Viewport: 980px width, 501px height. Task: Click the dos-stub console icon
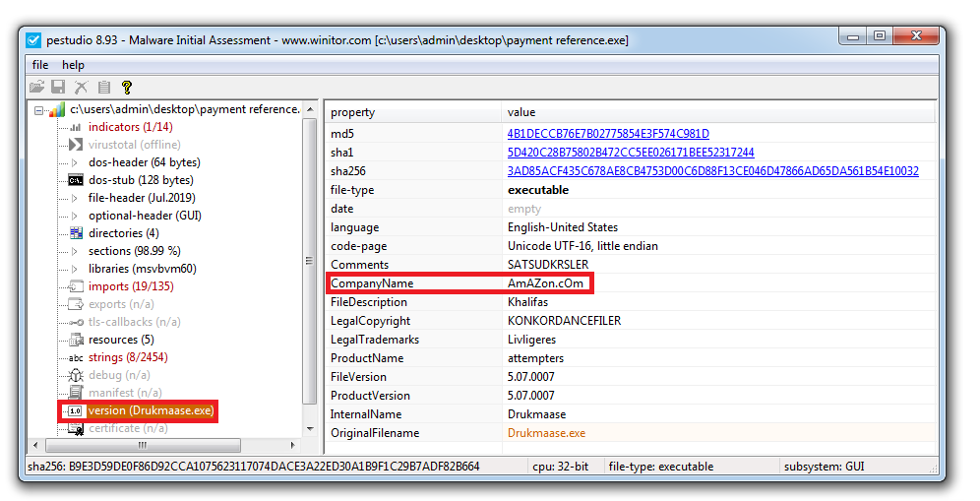click(76, 180)
